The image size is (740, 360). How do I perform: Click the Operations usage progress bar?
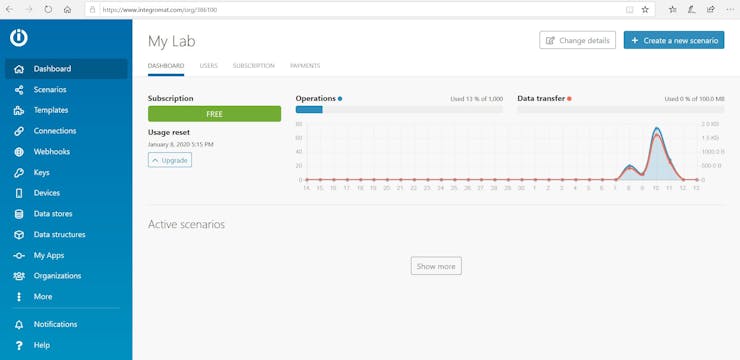tap(399, 109)
